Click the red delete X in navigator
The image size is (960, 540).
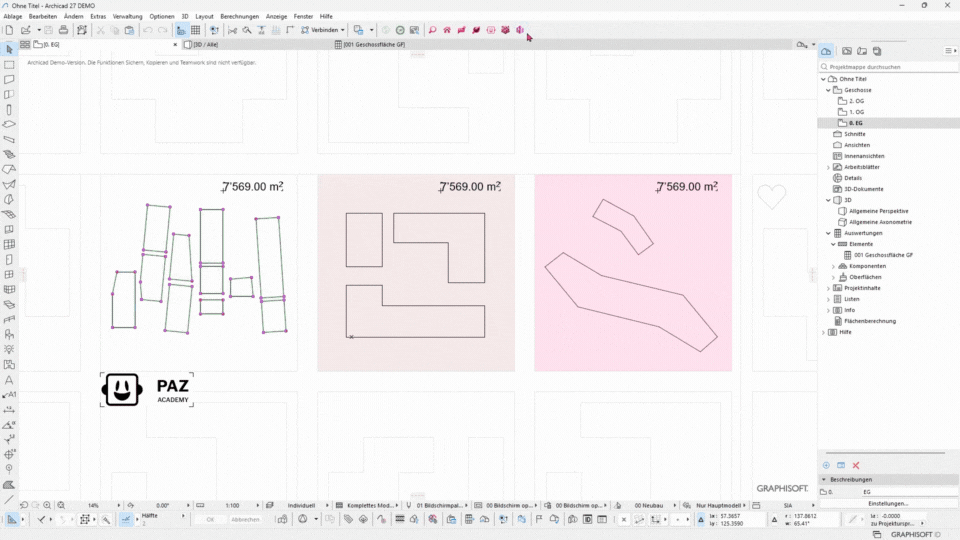pyautogui.click(x=856, y=465)
